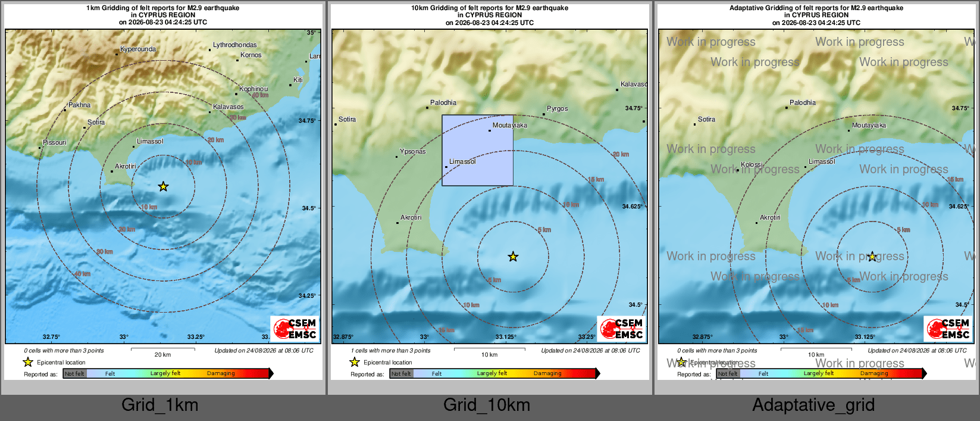
Task: Click the Updated timestamp under Grid_1km map
Action: pos(264,351)
